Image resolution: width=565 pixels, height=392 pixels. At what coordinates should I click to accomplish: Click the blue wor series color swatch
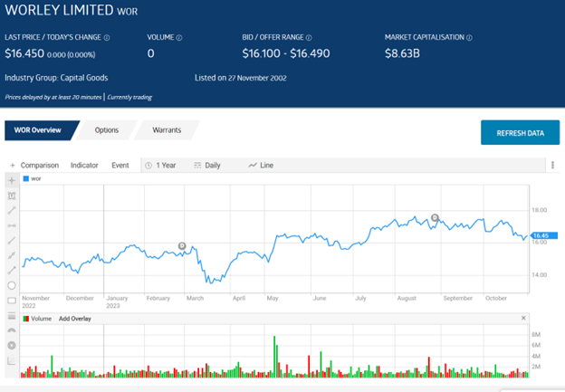[26, 178]
